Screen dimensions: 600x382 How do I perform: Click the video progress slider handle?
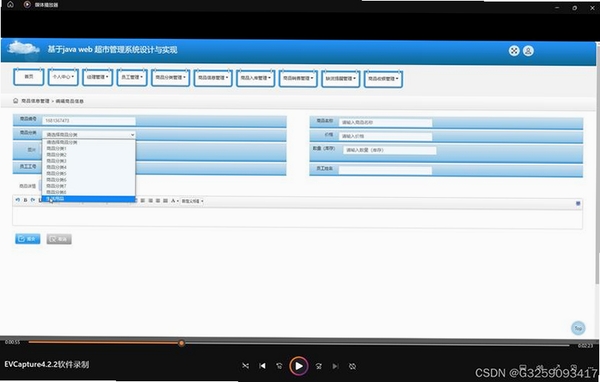181,343
